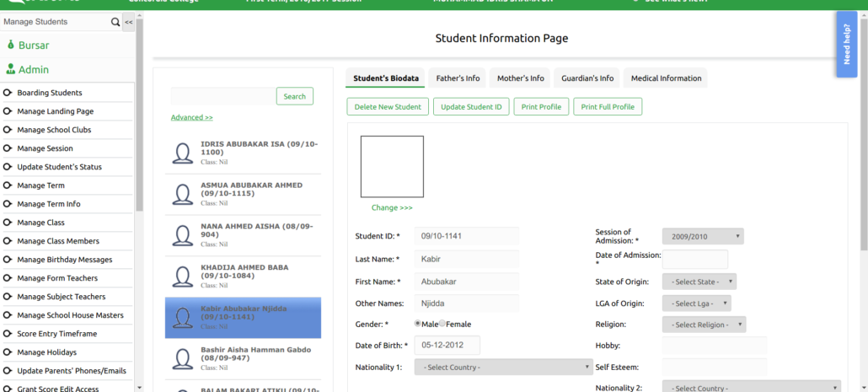Click the Change >>> photo link
Viewport: 868px width, 392px height.
392,207
